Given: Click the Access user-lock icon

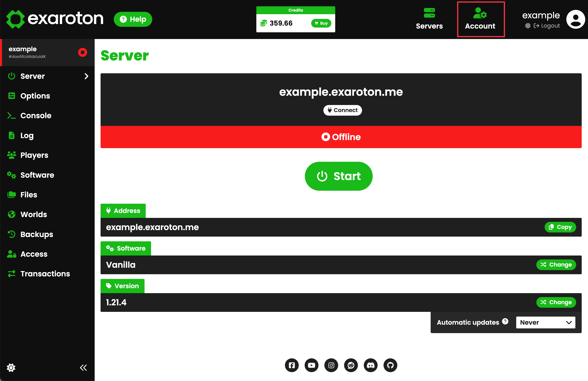Looking at the screenshot, I should point(12,254).
